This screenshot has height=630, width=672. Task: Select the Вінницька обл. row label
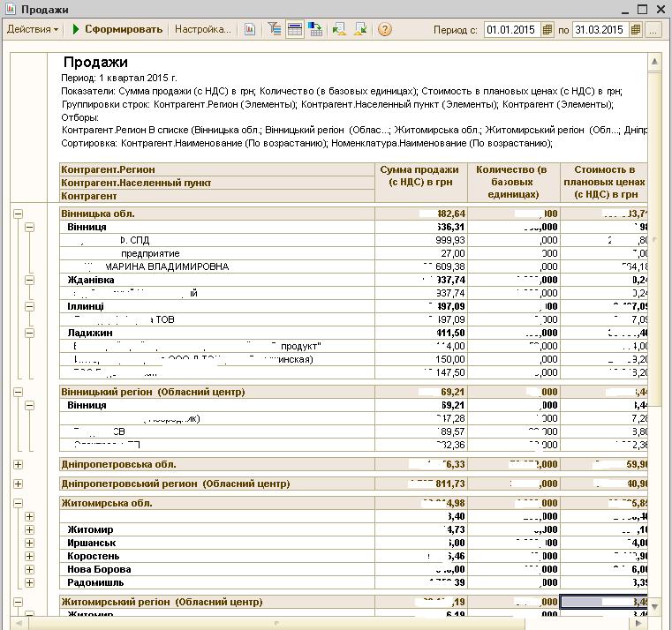98,214
